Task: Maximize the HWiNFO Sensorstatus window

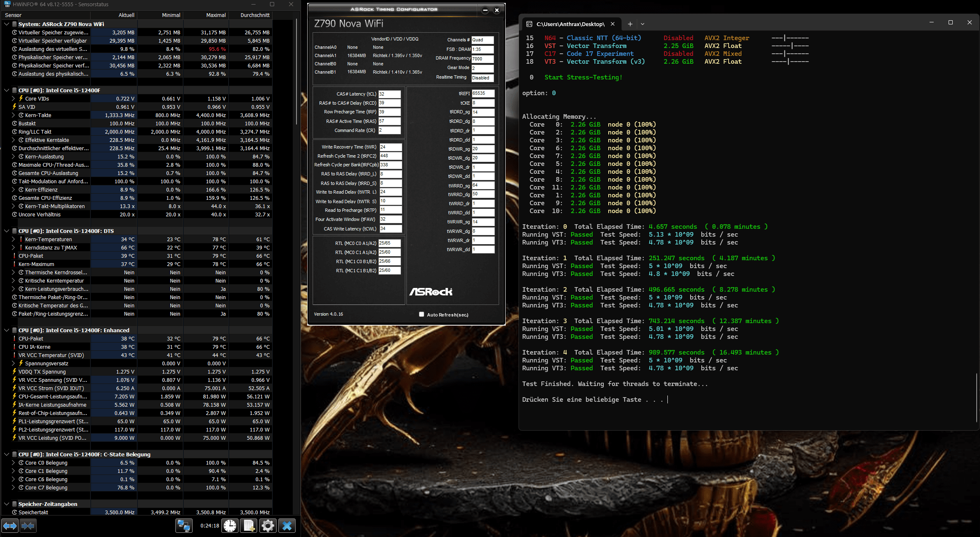Action: tap(272, 4)
